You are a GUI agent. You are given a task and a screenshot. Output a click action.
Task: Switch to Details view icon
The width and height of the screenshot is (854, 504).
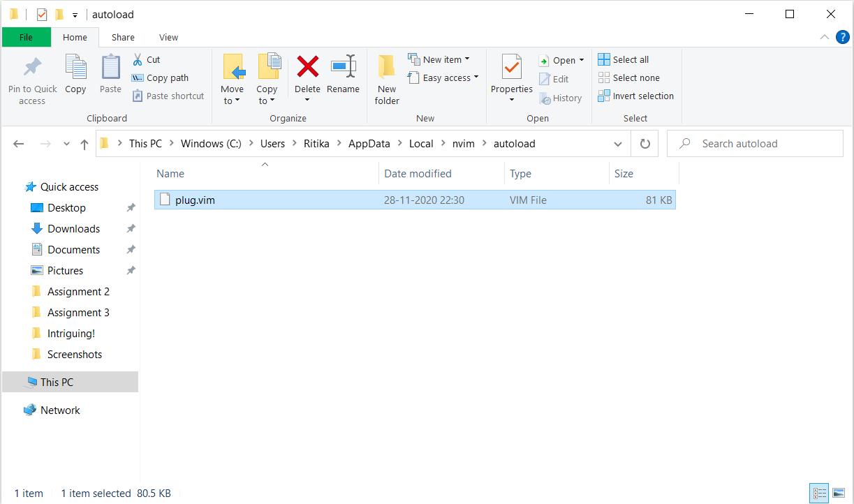pos(820,493)
